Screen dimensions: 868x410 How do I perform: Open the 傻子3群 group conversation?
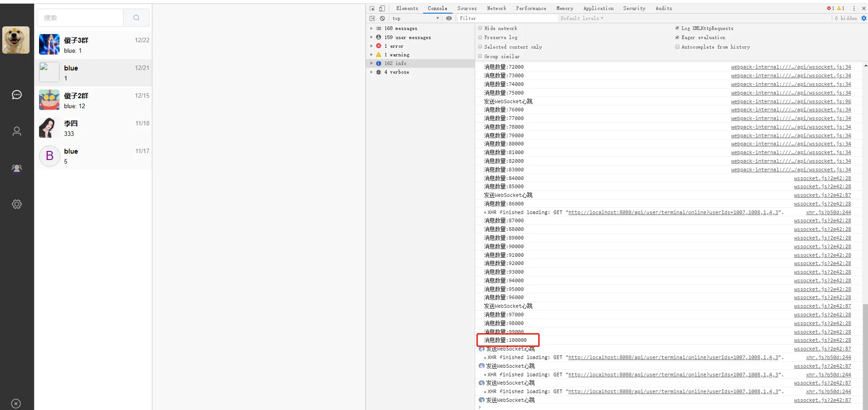(94, 45)
